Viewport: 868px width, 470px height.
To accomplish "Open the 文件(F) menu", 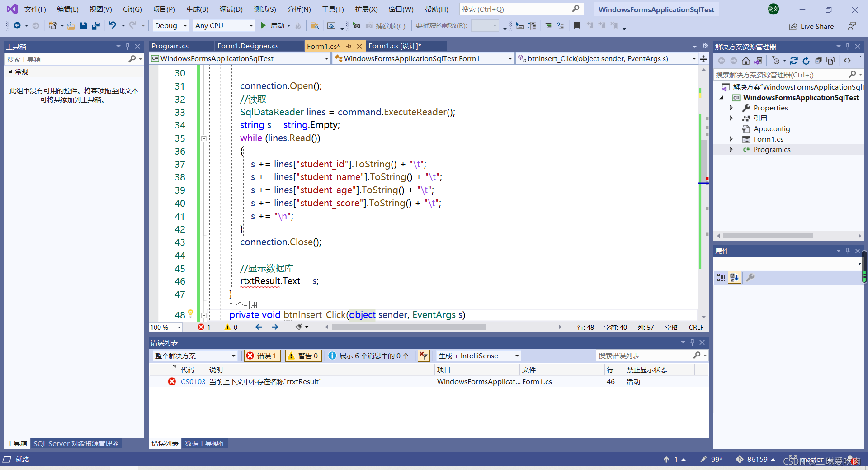I will 35,9.
